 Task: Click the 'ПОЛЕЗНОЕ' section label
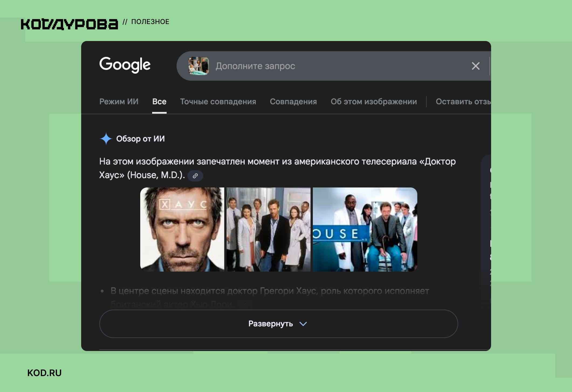click(x=150, y=22)
